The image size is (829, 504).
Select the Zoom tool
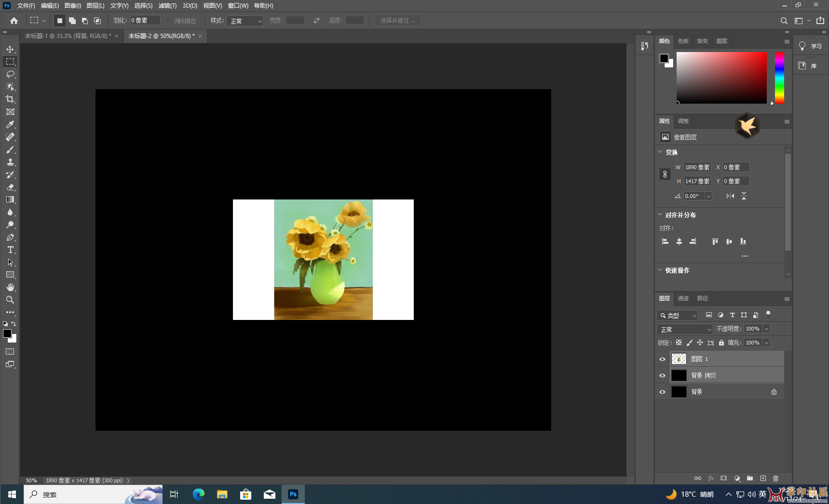[10, 300]
